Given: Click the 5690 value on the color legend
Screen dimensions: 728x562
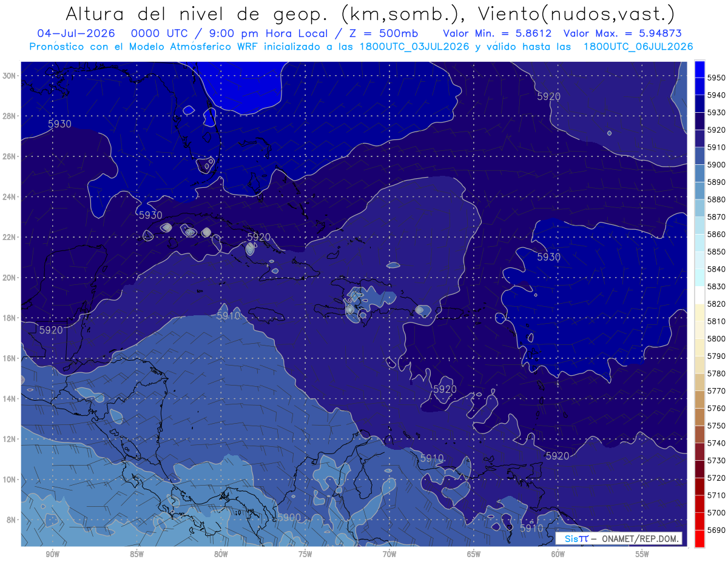Looking at the screenshot, I should coord(716,530).
